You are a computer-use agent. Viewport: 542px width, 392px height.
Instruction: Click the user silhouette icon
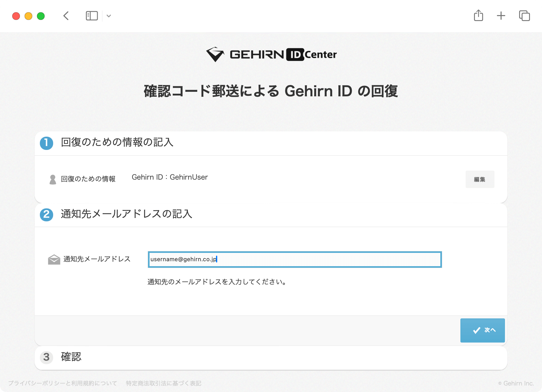53,179
